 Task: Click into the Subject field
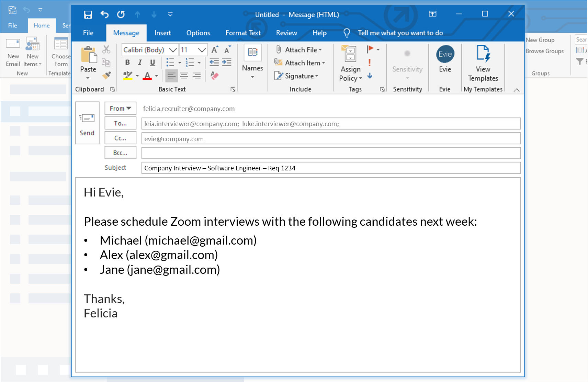click(330, 168)
